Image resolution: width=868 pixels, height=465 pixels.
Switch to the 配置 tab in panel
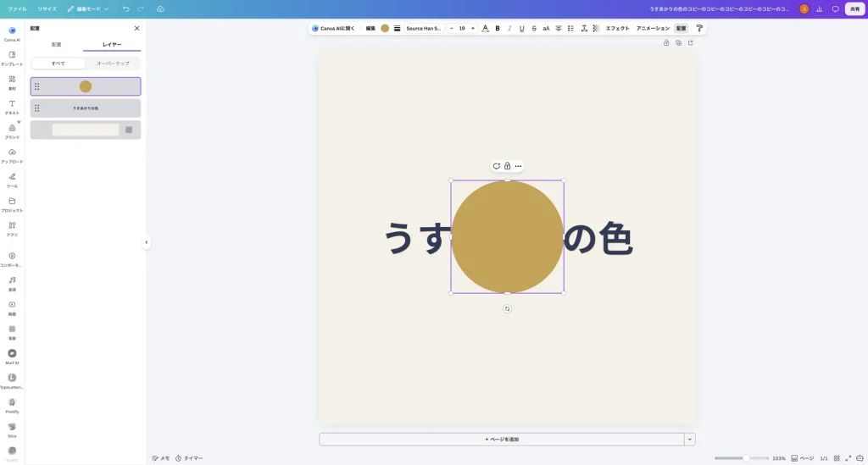57,44
